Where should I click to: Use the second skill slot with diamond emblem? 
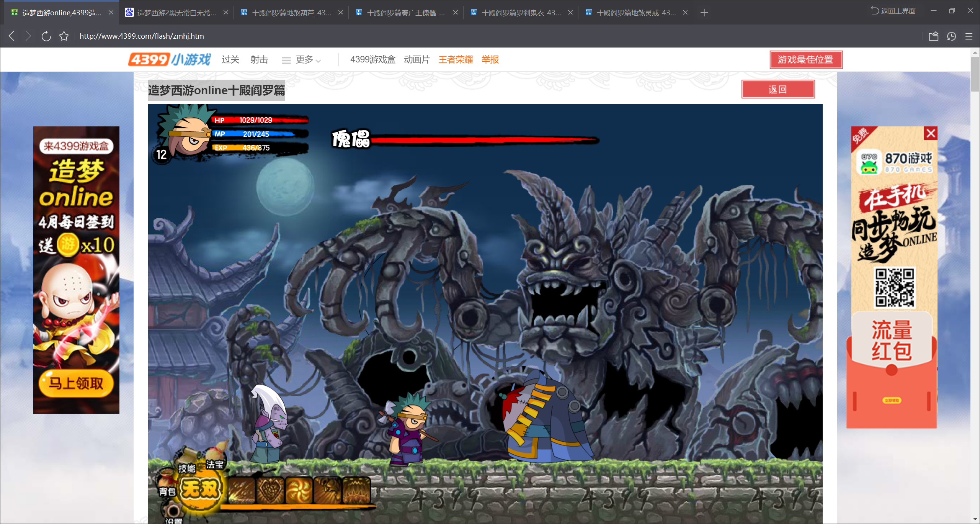(271, 490)
